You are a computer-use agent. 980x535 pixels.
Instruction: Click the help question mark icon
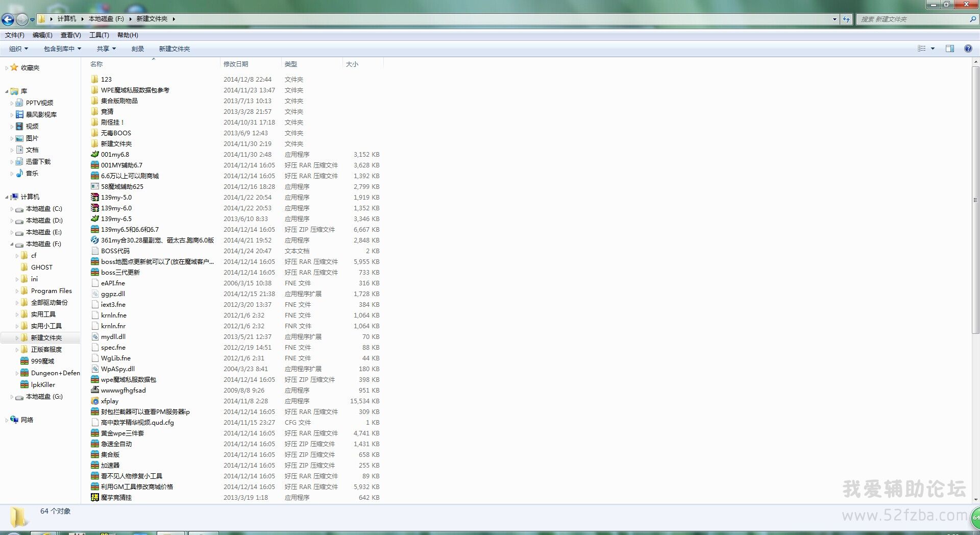pos(968,48)
